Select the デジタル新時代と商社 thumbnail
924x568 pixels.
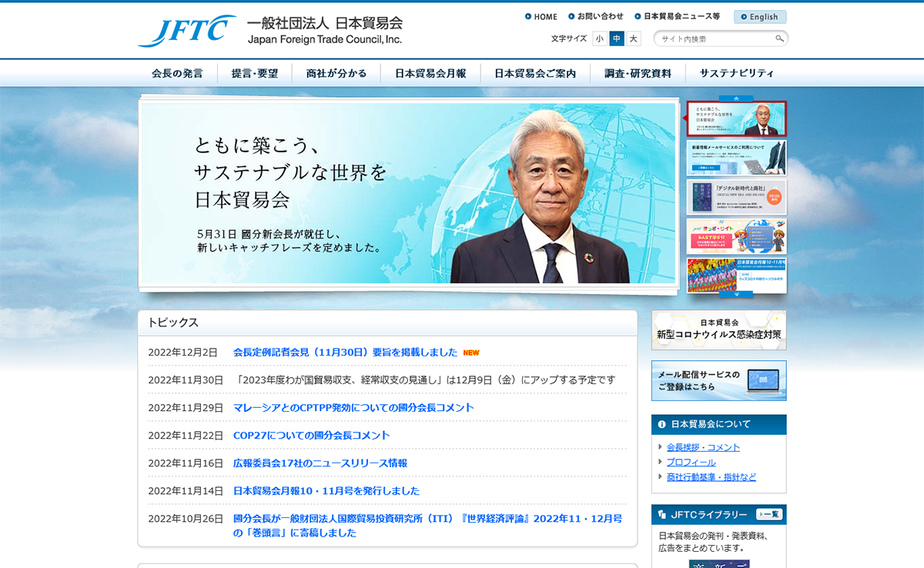[736, 197]
